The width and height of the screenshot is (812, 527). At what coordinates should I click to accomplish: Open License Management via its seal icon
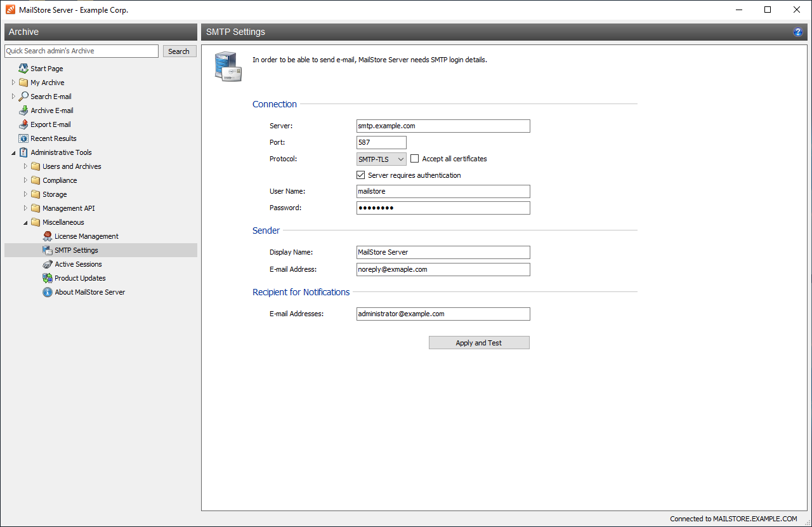pos(48,236)
